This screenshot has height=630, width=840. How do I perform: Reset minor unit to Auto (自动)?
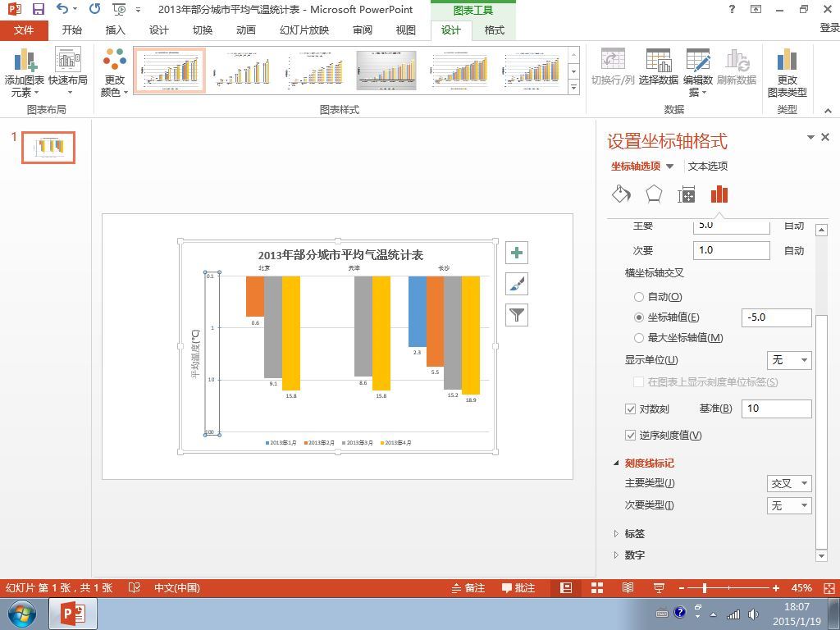click(794, 250)
